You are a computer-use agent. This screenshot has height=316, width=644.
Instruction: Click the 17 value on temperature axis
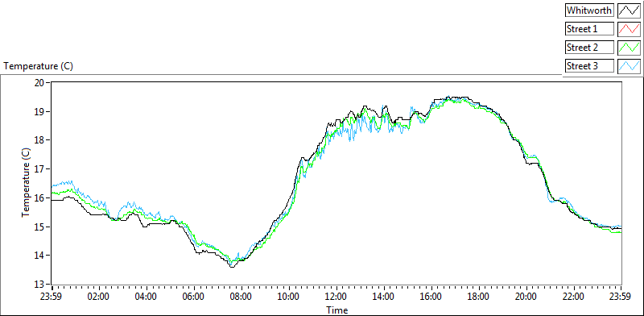point(39,169)
